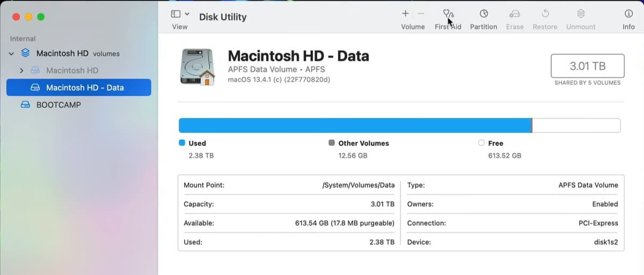Click the white Free legend swatch
The height and width of the screenshot is (275, 644).
(481, 143)
